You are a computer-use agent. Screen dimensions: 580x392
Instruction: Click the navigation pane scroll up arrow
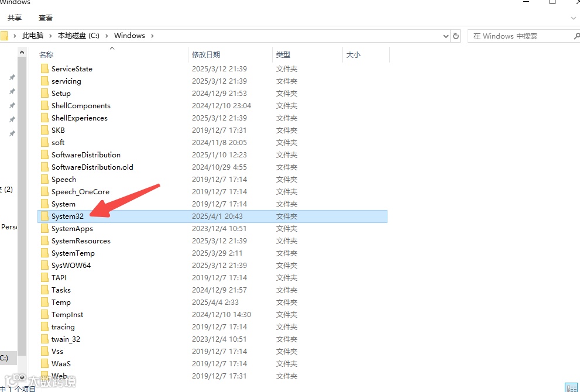(22, 52)
